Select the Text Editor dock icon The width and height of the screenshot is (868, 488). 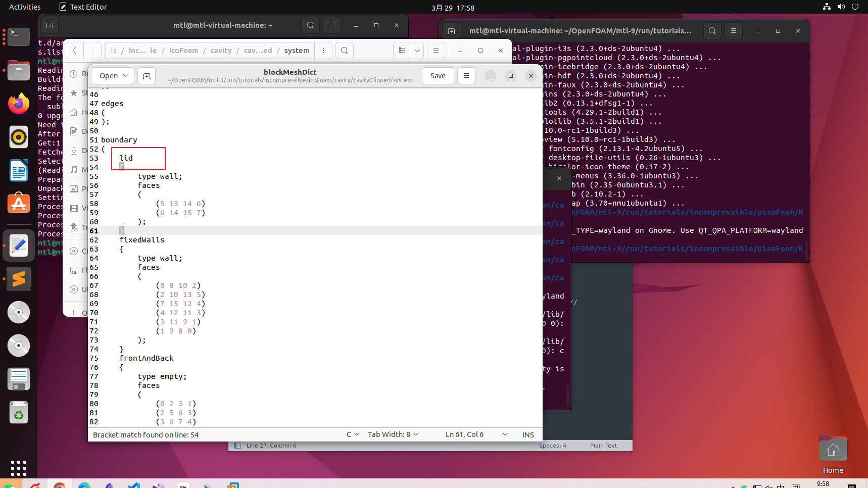click(19, 246)
